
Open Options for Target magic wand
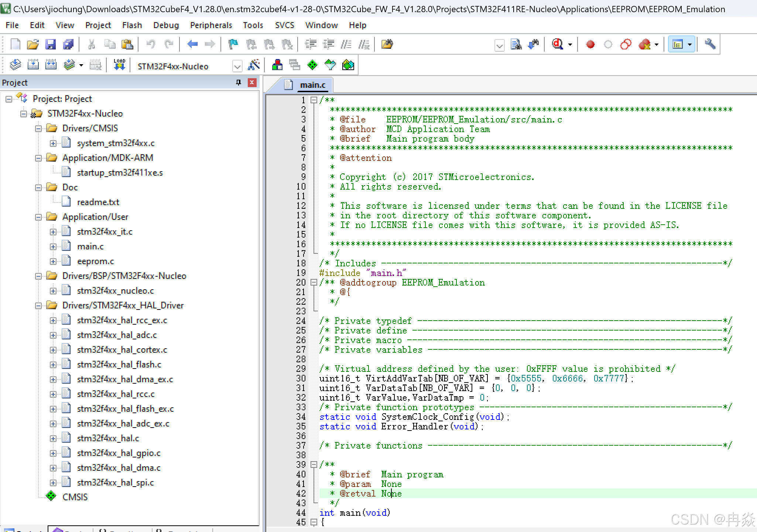(x=254, y=65)
